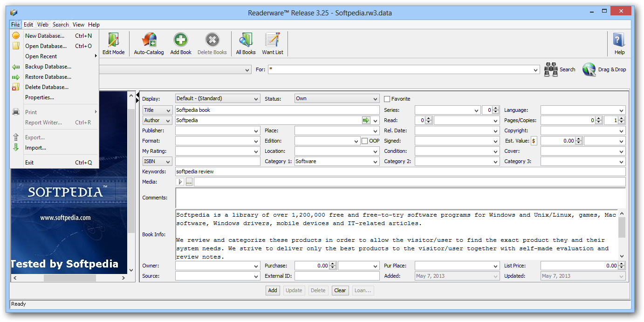Click the External ID input field
The width and height of the screenshot is (644, 322).
click(337, 276)
